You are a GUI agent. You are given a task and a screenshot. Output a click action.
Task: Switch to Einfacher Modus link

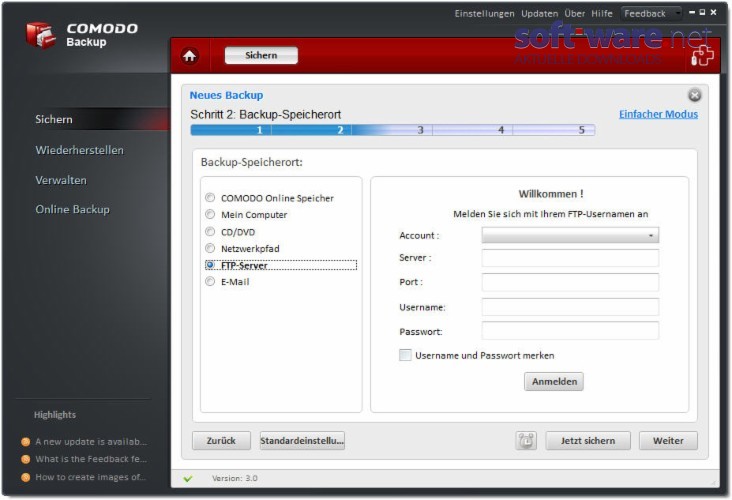(658, 114)
